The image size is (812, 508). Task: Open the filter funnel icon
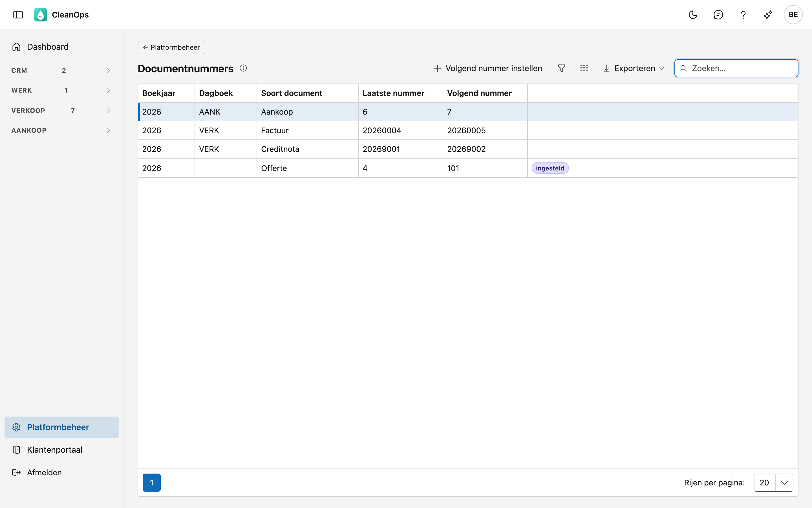[x=561, y=68]
